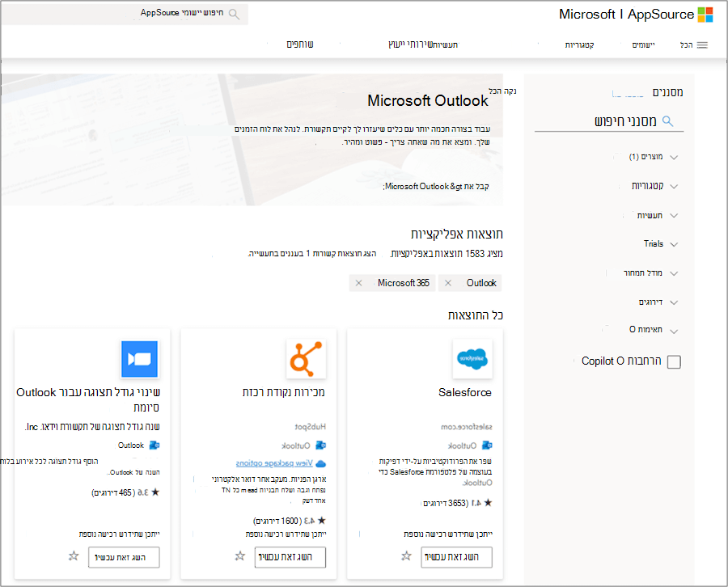Click the search magnifier icon in AppSource search

234,14
